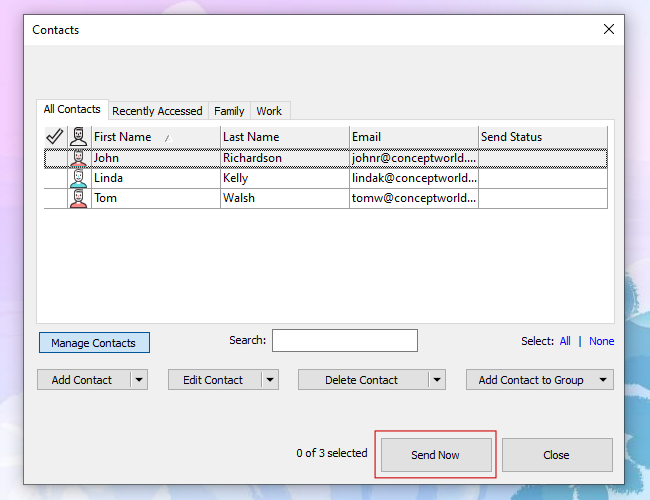The image size is (650, 500).
Task: Click Linda Kelly's avatar icon
Action: (x=78, y=178)
